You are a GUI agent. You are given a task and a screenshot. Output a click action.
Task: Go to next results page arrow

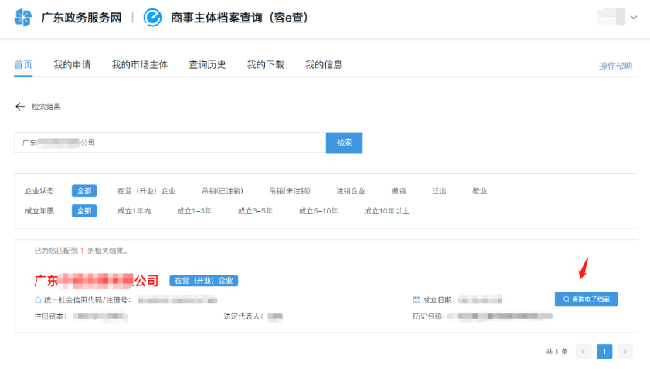[626, 352]
